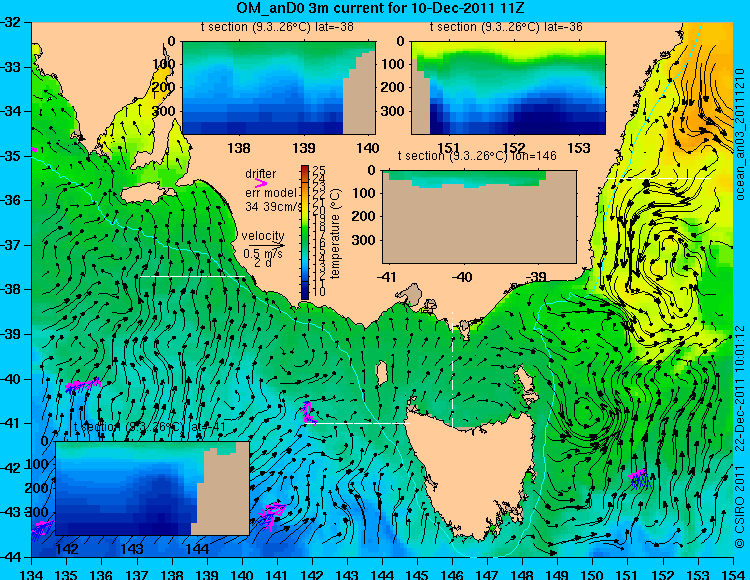Click the map title 'OM_anD0 3m current for 10-Dec-2011 11Z'
This screenshot has width=750, height=580.
(380, 8)
